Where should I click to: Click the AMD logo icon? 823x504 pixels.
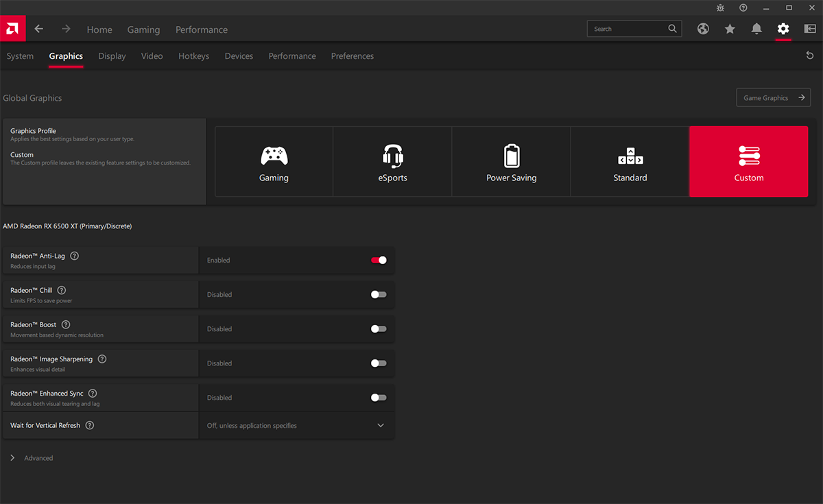click(x=12, y=29)
